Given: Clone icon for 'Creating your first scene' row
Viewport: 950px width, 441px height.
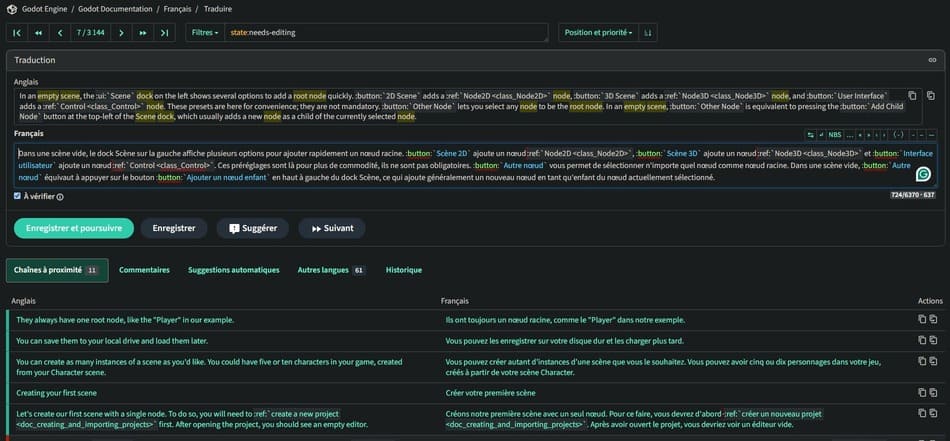Looking at the screenshot, I should point(934,393).
